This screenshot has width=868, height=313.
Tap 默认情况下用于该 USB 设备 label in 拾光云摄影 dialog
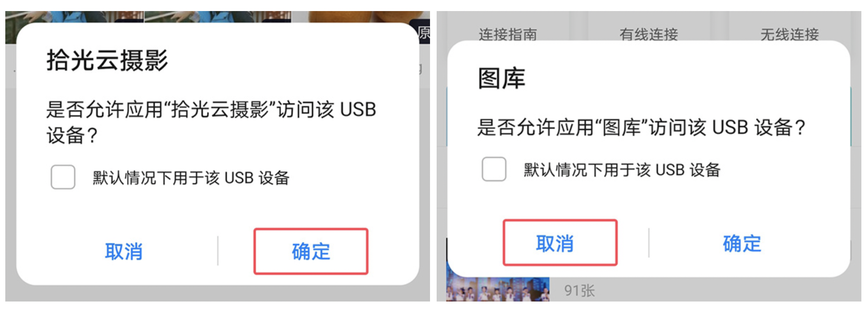coord(191,178)
